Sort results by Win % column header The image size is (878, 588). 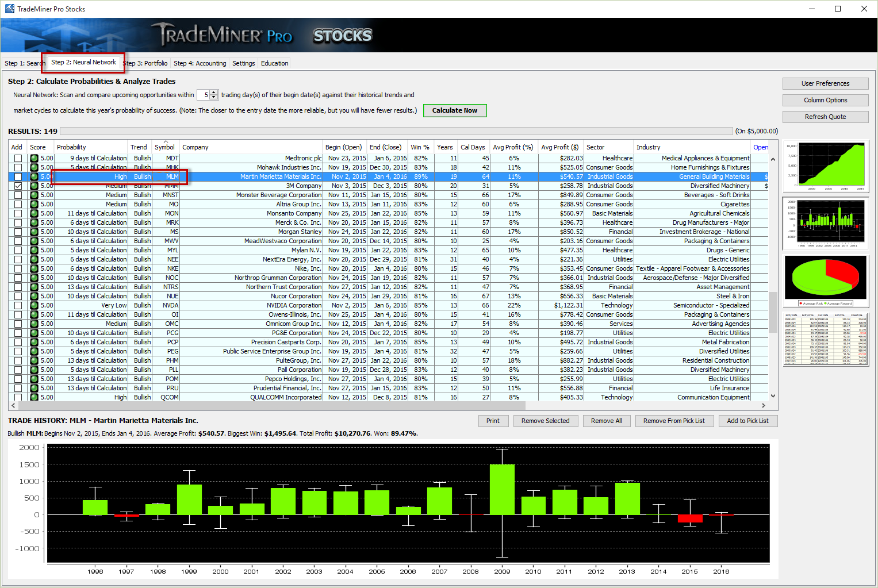[x=421, y=147]
